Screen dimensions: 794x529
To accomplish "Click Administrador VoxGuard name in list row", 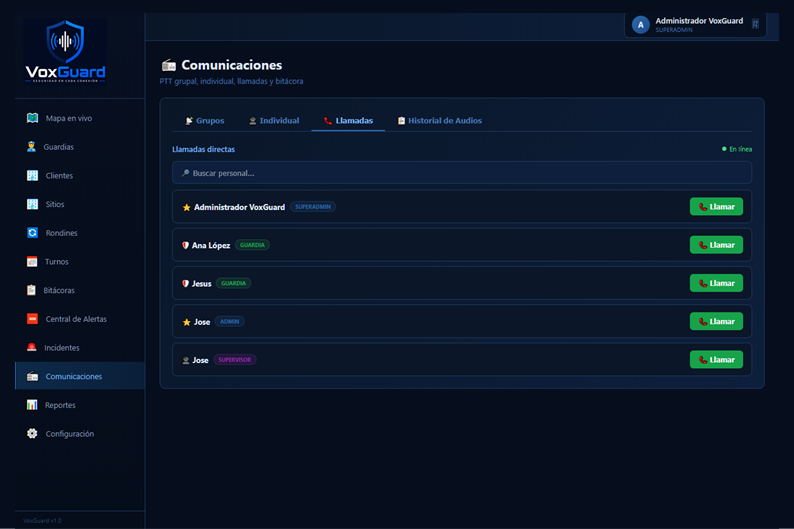I will click(x=240, y=207).
